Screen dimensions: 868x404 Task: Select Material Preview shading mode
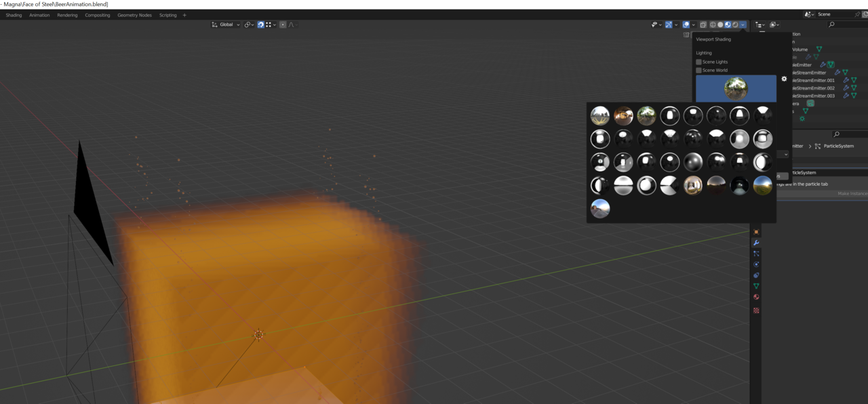tap(727, 24)
